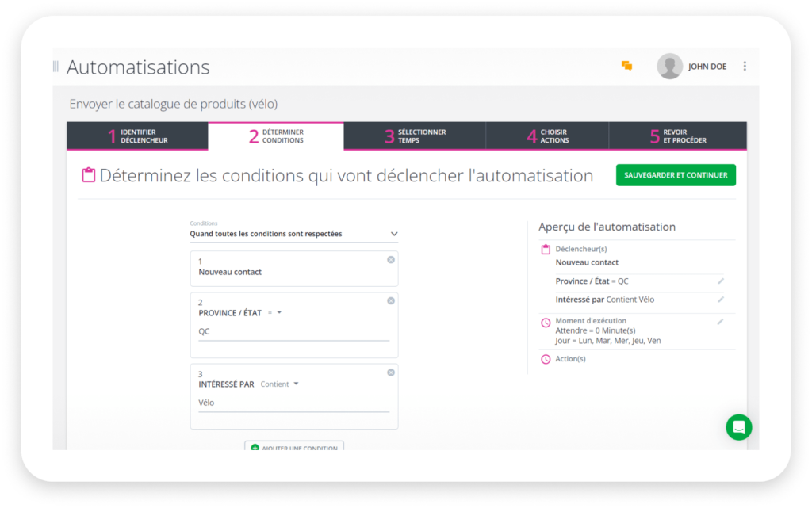Remove condition 3 Intéressé par
The height and width of the screenshot is (508, 812).
[390, 372]
